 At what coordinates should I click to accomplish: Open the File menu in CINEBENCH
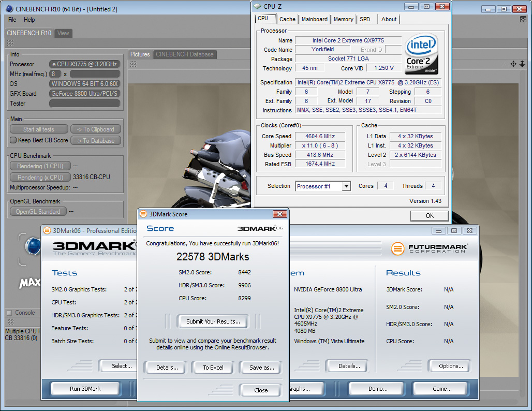point(12,20)
